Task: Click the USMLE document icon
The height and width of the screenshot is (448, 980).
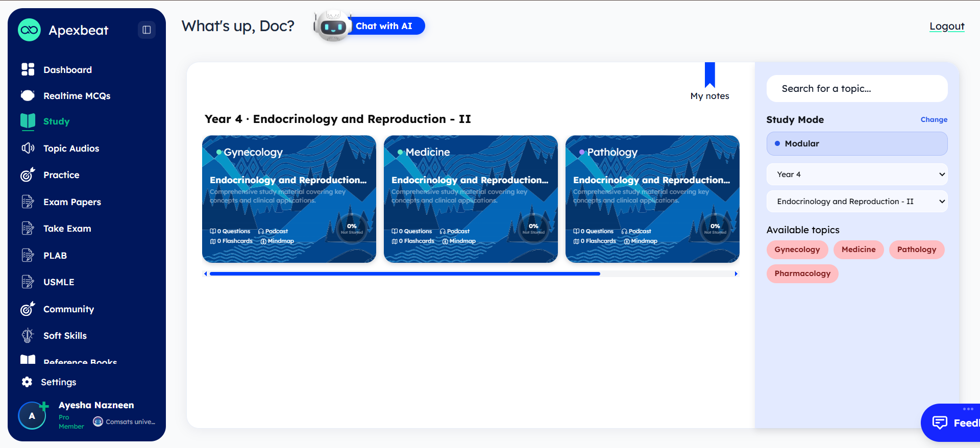Action: coord(28,282)
